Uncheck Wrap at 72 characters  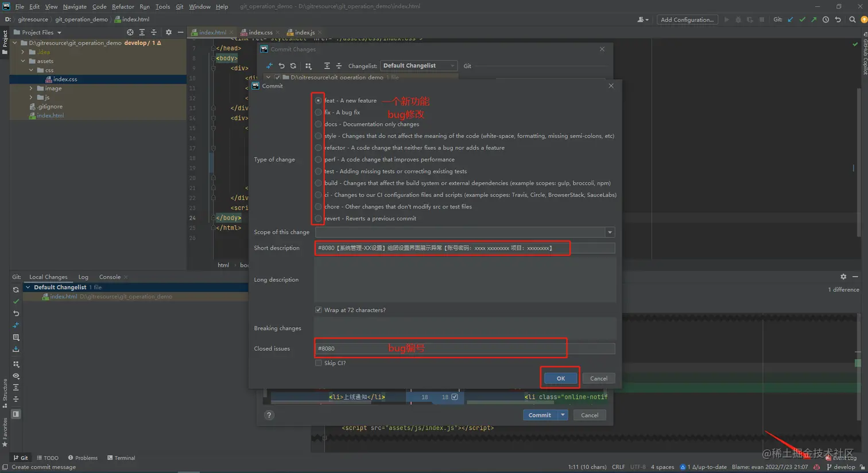tap(319, 309)
